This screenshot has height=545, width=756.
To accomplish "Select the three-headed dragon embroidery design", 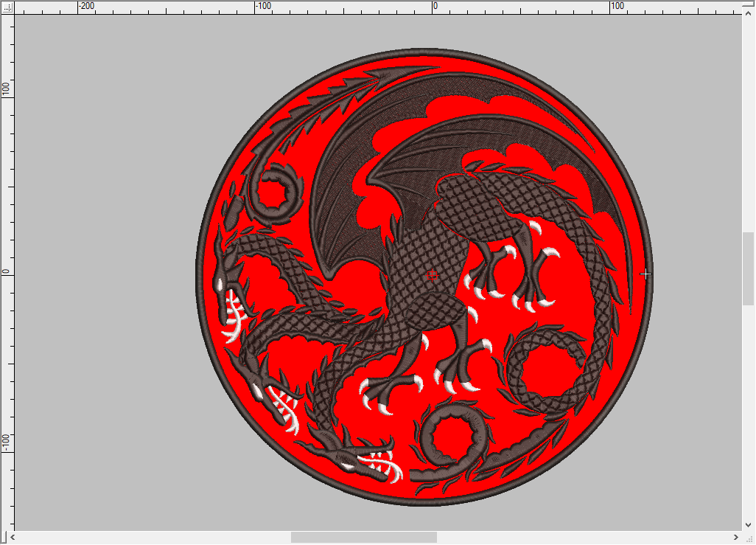I will (424, 277).
